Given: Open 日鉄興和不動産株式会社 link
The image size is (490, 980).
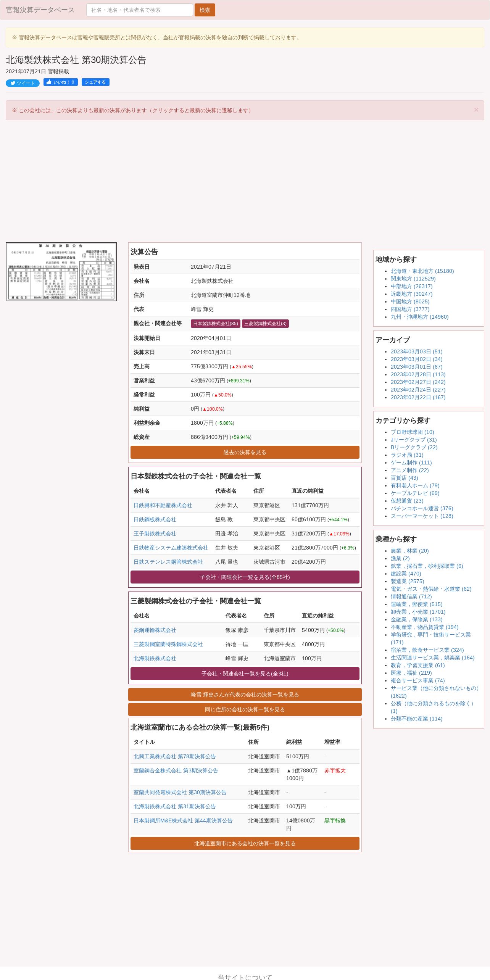Looking at the screenshot, I should [163, 505].
